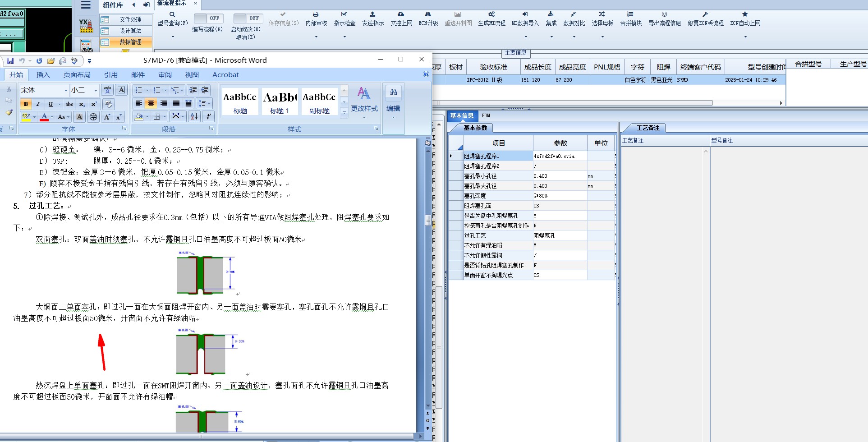Click Undo in Word quick access toolbar
The height and width of the screenshot is (442, 868).
[x=22, y=61]
